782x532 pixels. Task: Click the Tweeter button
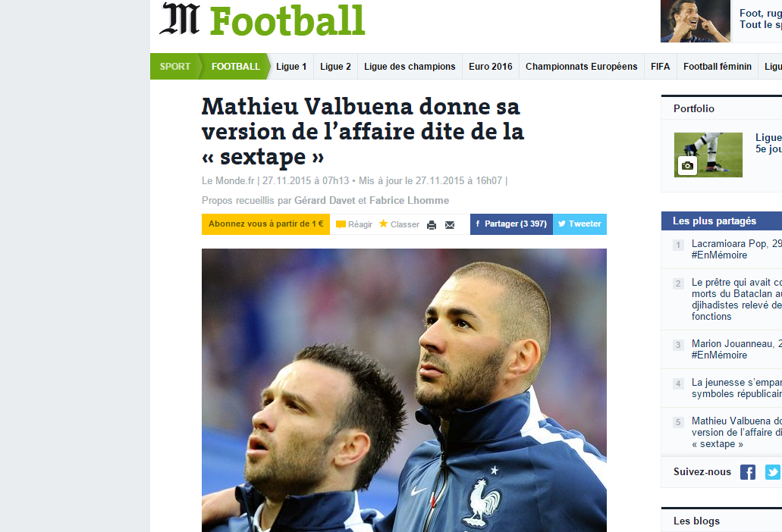point(579,224)
